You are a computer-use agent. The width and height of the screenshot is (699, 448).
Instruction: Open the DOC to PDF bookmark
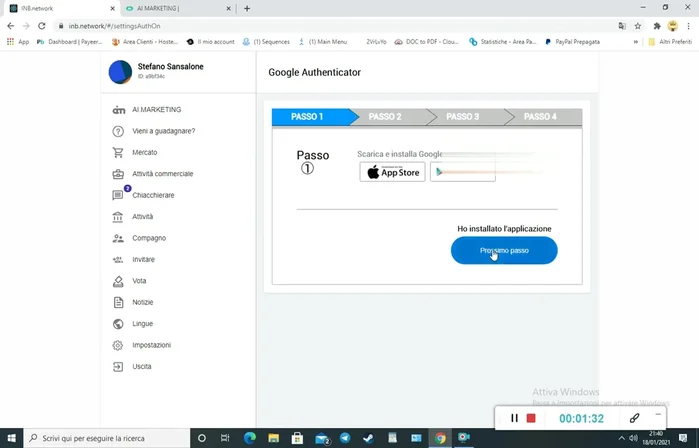point(426,42)
